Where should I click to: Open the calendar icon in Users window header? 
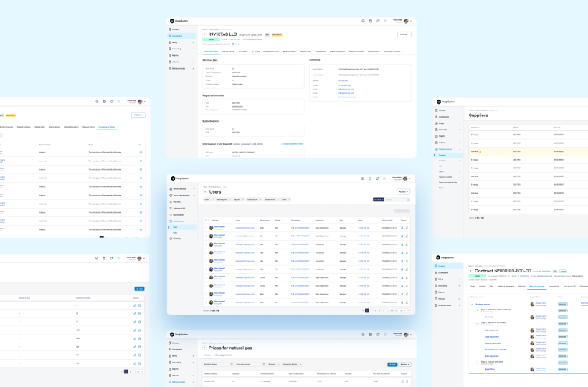(369, 178)
